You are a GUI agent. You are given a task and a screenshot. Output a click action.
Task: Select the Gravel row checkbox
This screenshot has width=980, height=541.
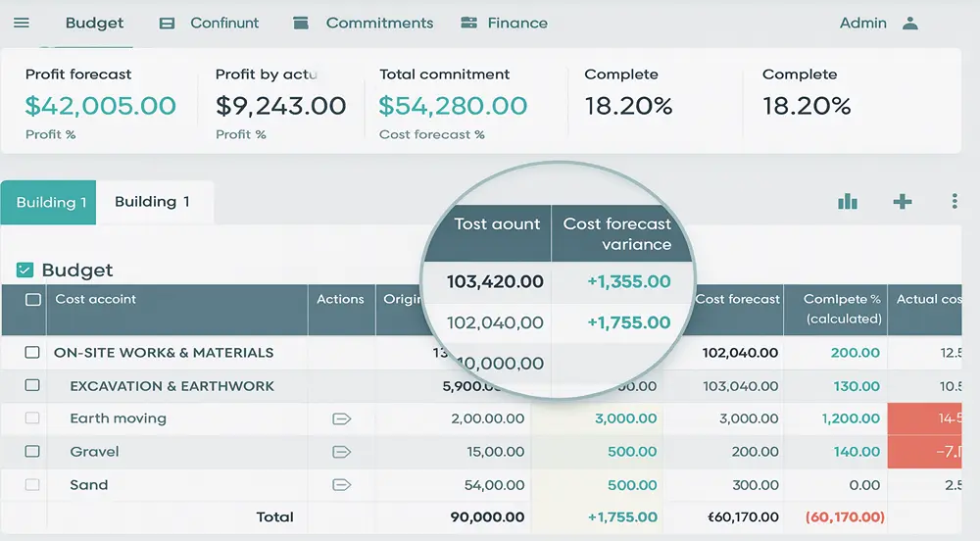tap(32, 452)
